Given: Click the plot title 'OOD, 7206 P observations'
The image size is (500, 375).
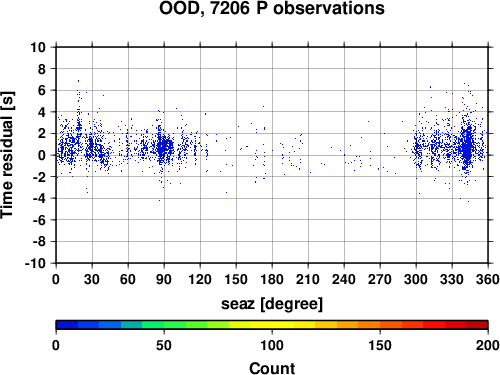Looking at the screenshot, I should 272,8.
